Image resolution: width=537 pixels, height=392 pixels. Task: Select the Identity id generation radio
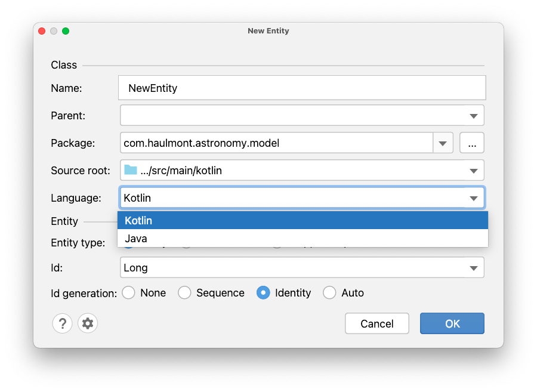tap(263, 292)
